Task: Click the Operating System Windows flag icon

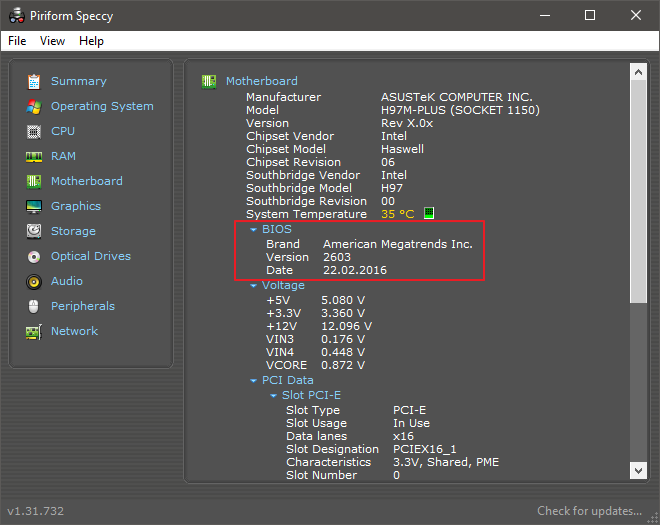Action: [x=34, y=107]
